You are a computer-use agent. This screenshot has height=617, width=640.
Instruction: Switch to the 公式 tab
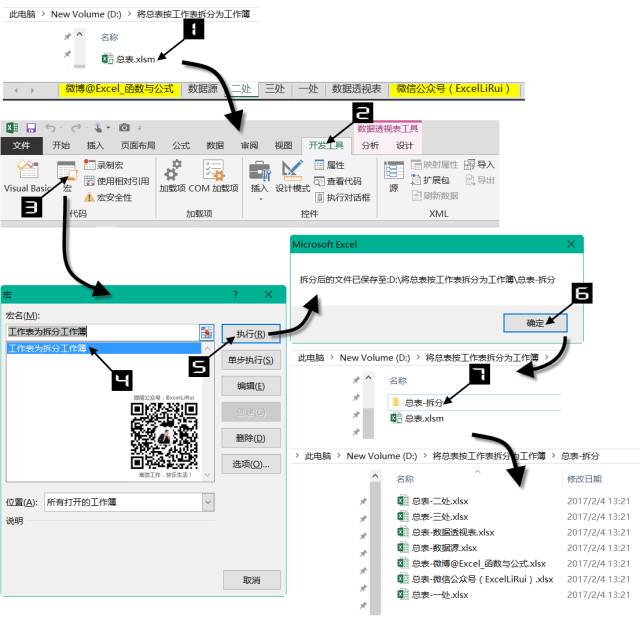[180, 146]
